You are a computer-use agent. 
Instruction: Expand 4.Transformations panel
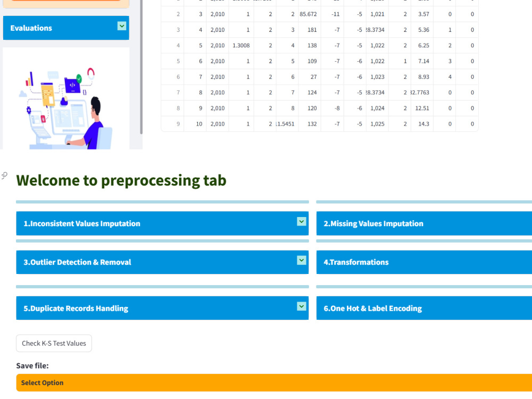pos(424,262)
